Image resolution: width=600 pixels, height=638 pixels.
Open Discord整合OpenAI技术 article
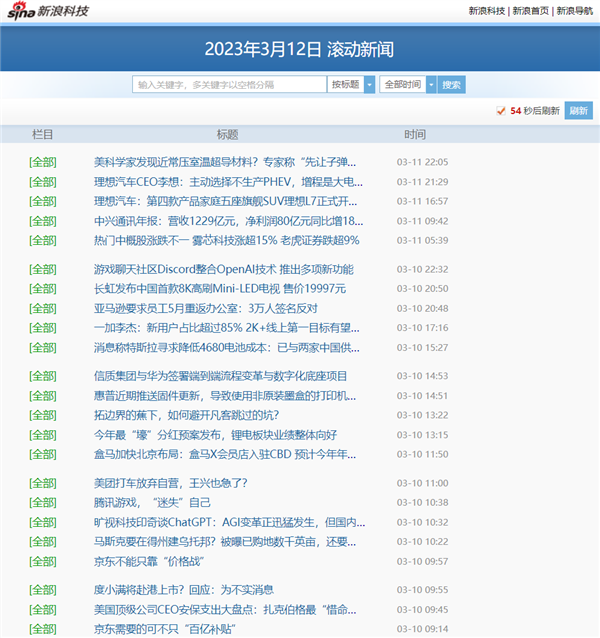pos(224,269)
